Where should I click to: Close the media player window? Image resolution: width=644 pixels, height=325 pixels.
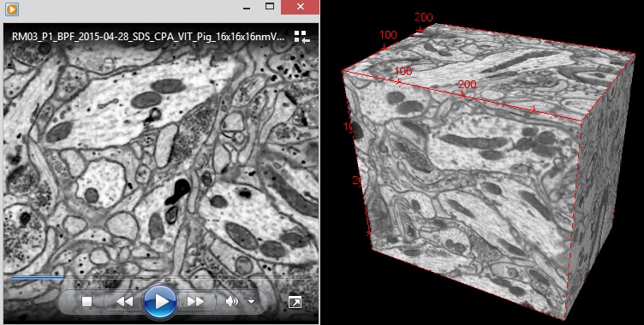pyautogui.click(x=301, y=7)
